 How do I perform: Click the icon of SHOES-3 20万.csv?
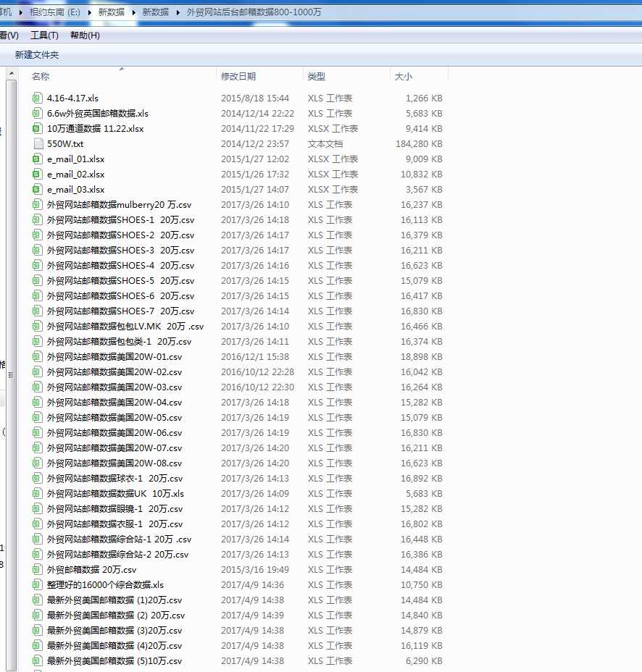coord(37,251)
